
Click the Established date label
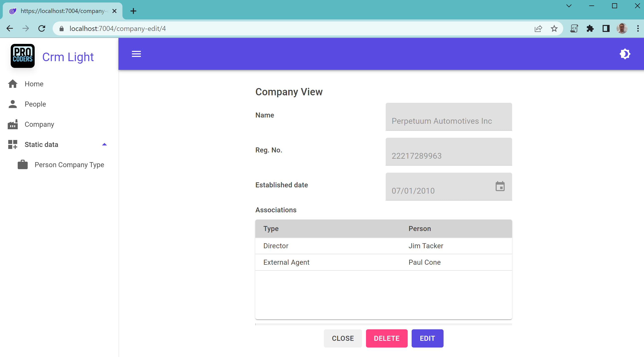(281, 185)
